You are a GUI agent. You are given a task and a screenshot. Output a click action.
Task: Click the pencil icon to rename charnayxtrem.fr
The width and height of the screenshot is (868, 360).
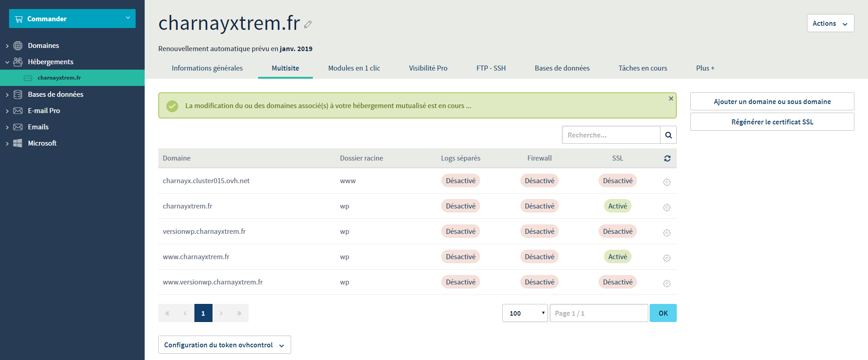click(308, 25)
